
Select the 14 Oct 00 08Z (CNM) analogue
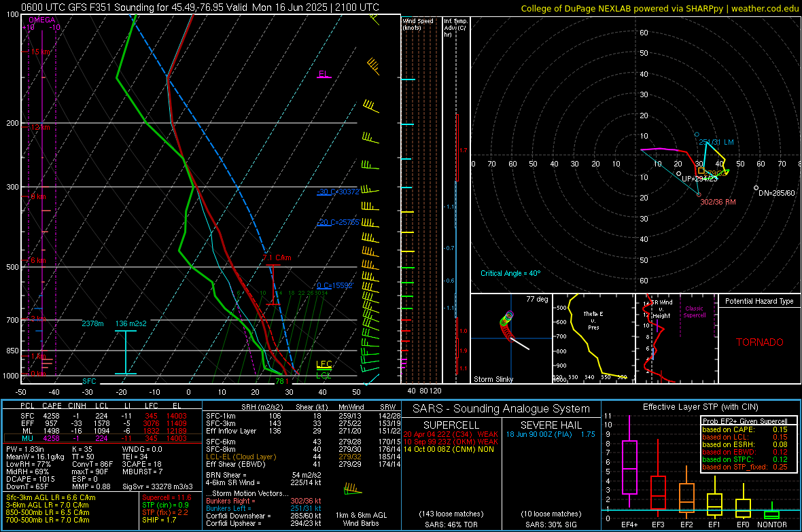[x=449, y=449]
